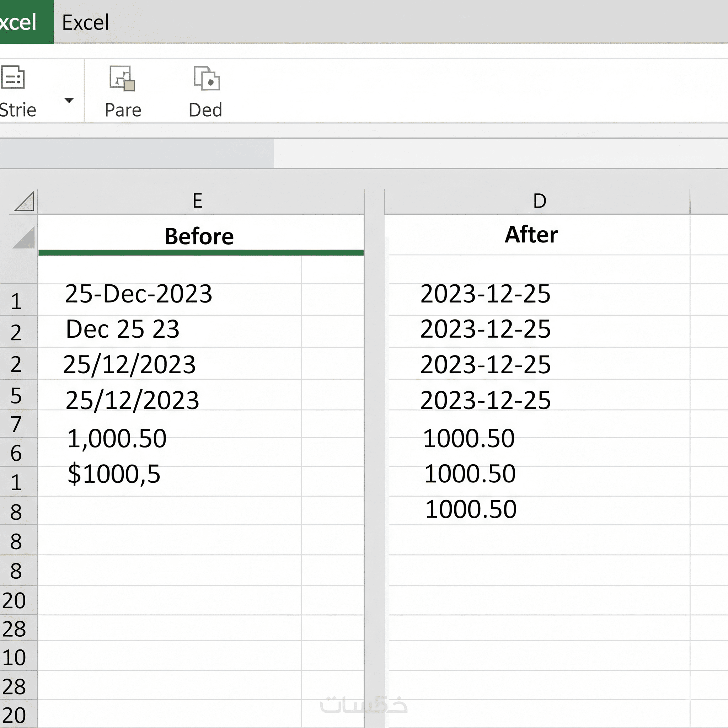Click the name box area
Viewport: 728px width, 728px height.
click(x=136, y=153)
